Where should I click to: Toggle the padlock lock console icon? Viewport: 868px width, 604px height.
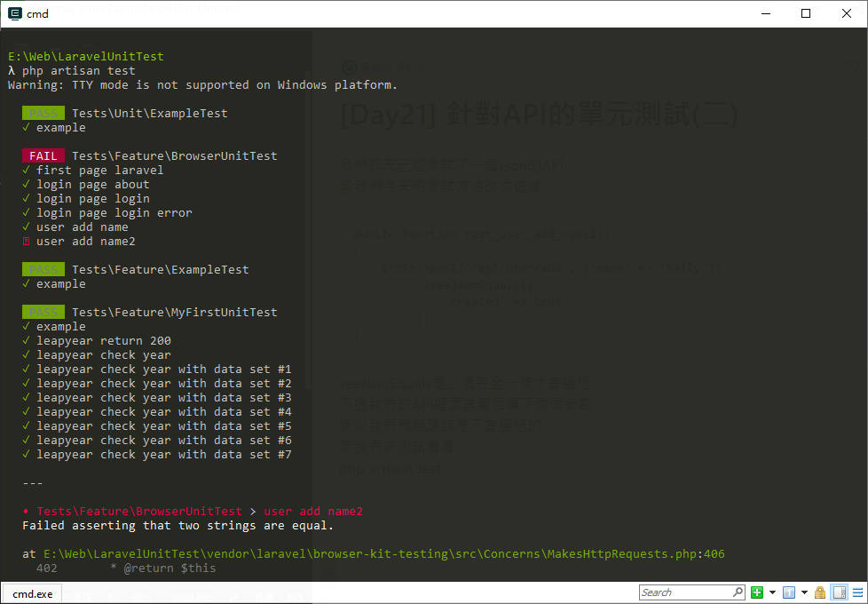click(x=820, y=592)
